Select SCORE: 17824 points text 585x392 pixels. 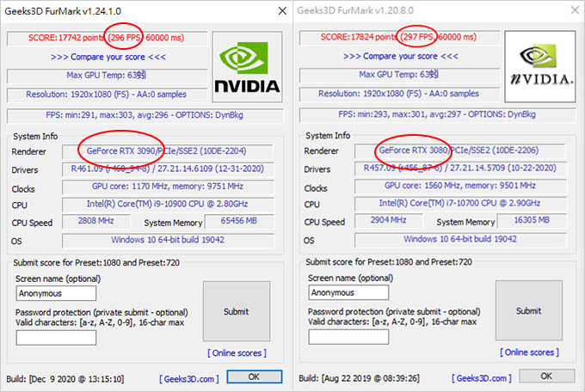point(359,37)
